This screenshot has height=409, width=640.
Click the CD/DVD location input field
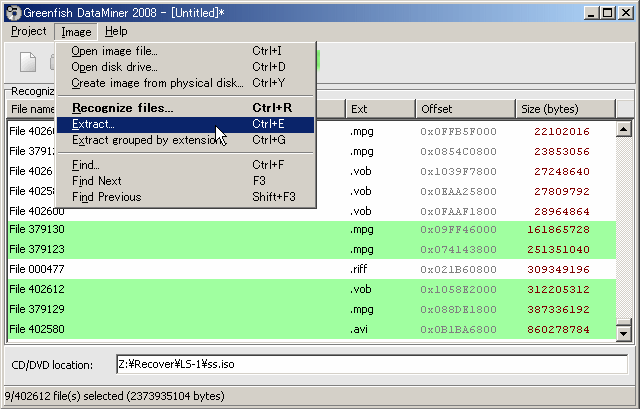point(370,365)
